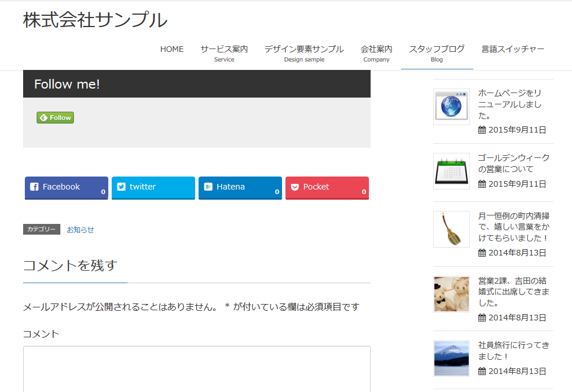This screenshot has height=392, width=572.
Task: Click the コメント text area
Action: pos(197,369)
